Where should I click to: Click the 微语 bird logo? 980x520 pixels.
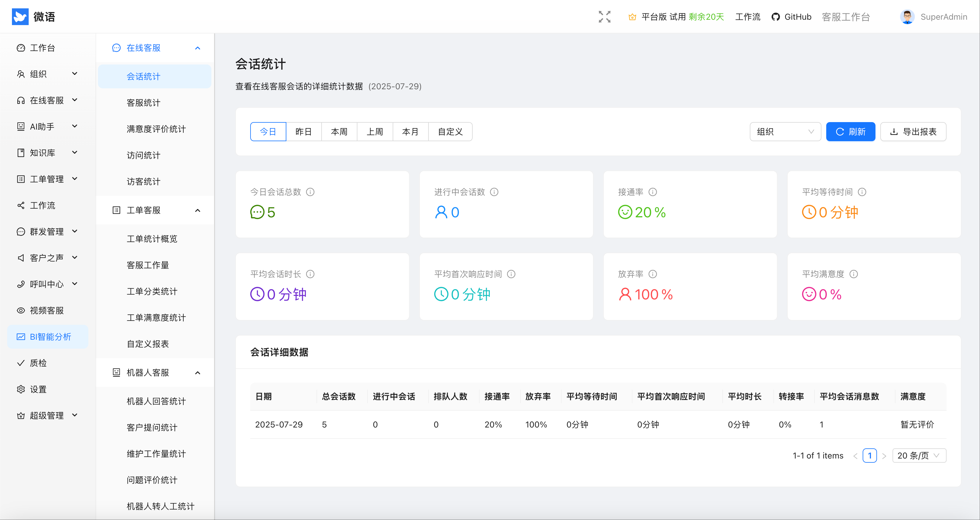pyautogui.click(x=20, y=17)
